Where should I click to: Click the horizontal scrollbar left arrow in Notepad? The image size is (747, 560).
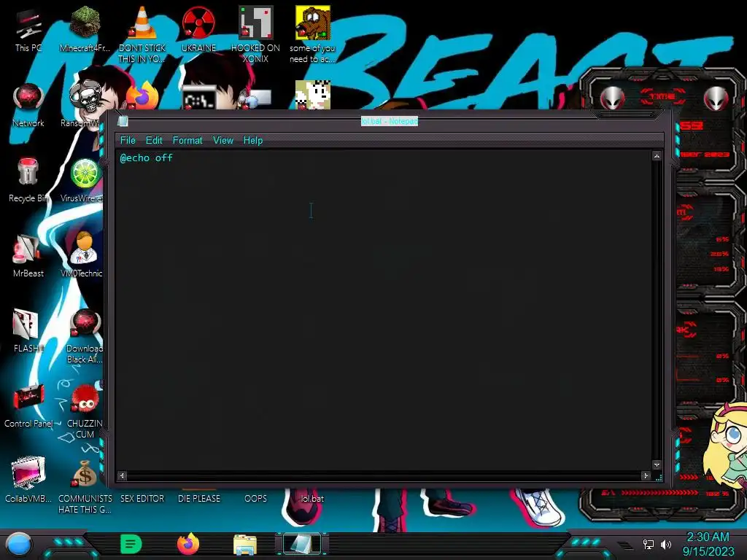[123, 475]
